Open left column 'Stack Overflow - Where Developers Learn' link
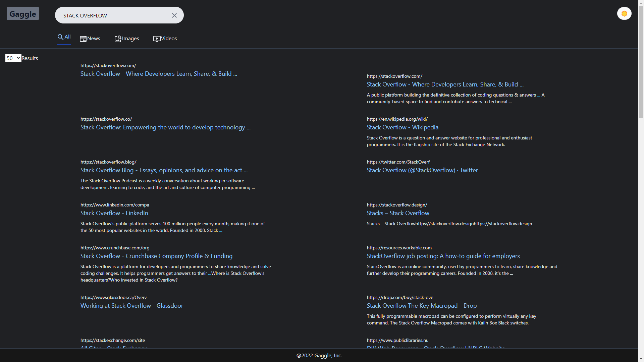Image resolution: width=644 pixels, height=362 pixels. 159,74
